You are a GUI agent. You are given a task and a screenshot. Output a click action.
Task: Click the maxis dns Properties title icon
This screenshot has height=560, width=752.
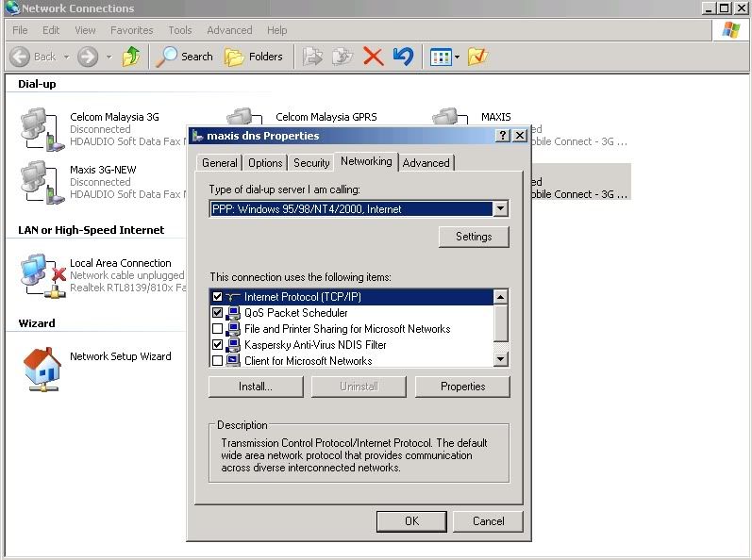(x=197, y=136)
